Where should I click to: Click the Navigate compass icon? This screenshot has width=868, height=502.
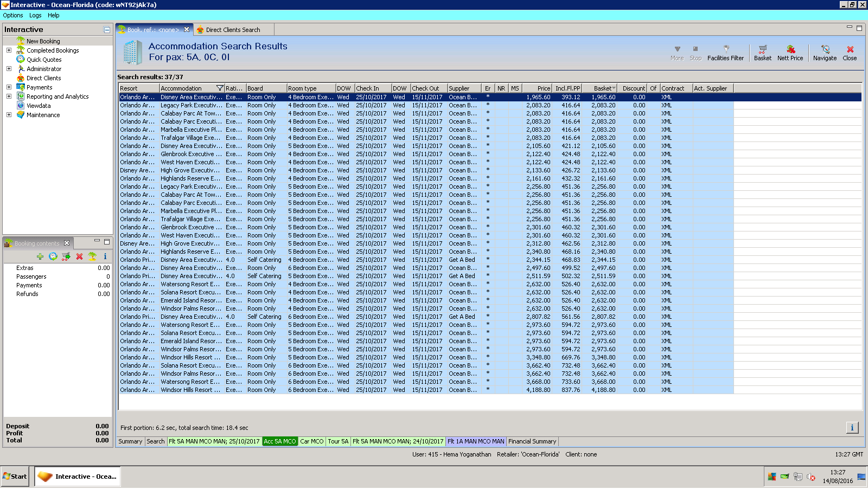click(825, 53)
